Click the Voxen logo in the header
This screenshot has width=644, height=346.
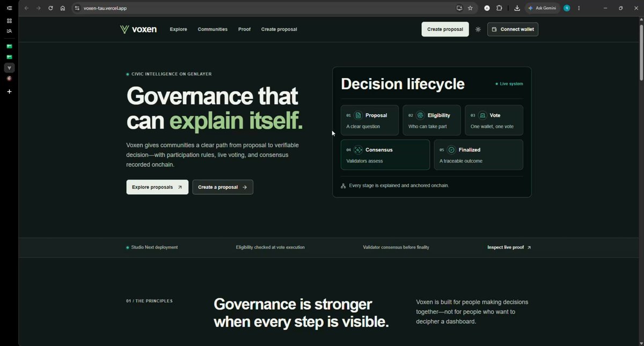(138, 30)
